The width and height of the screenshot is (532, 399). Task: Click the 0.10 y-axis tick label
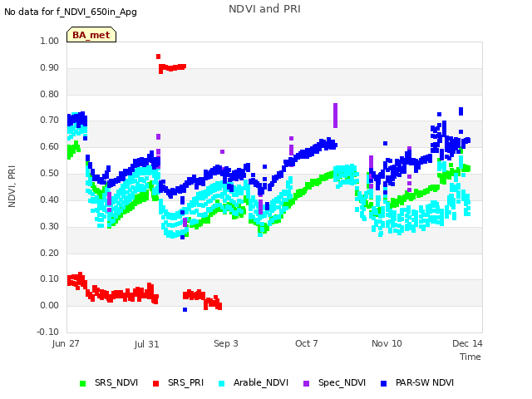click(x=50, y=279)
